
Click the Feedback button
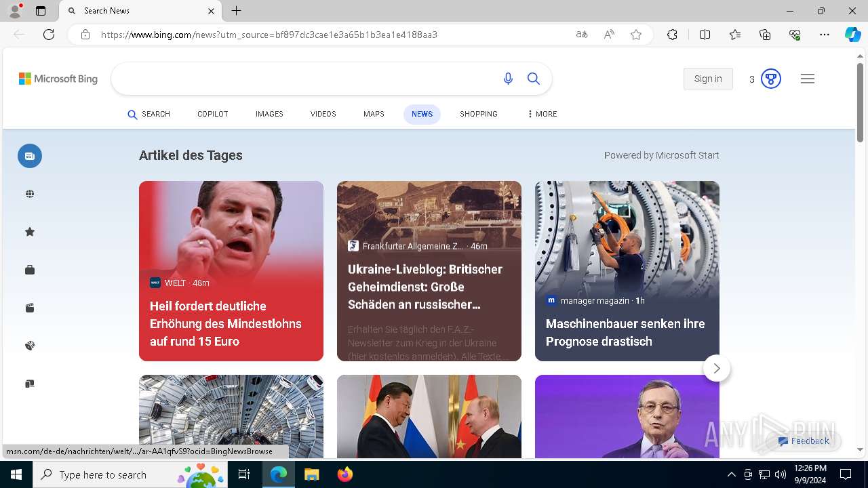point(804,441)
